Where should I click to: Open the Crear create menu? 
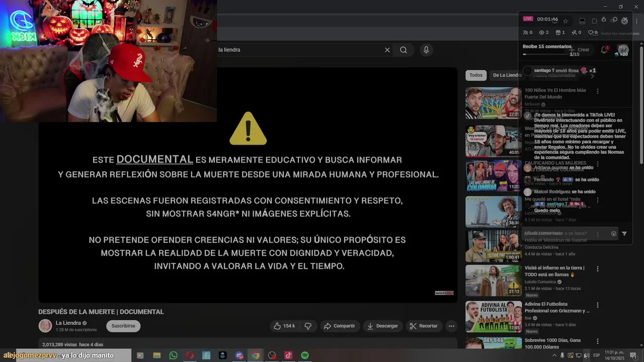(x=580, y=50)
